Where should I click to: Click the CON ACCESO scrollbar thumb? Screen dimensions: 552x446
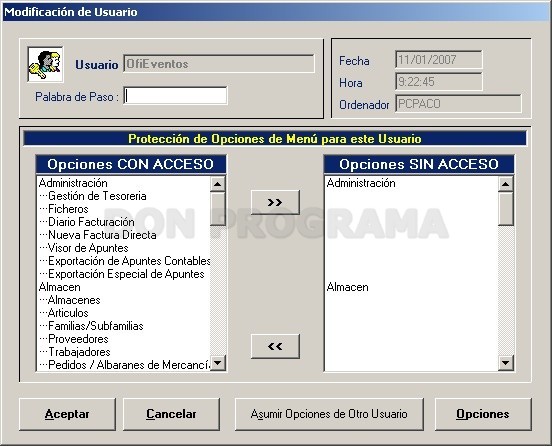pos(218,208)
